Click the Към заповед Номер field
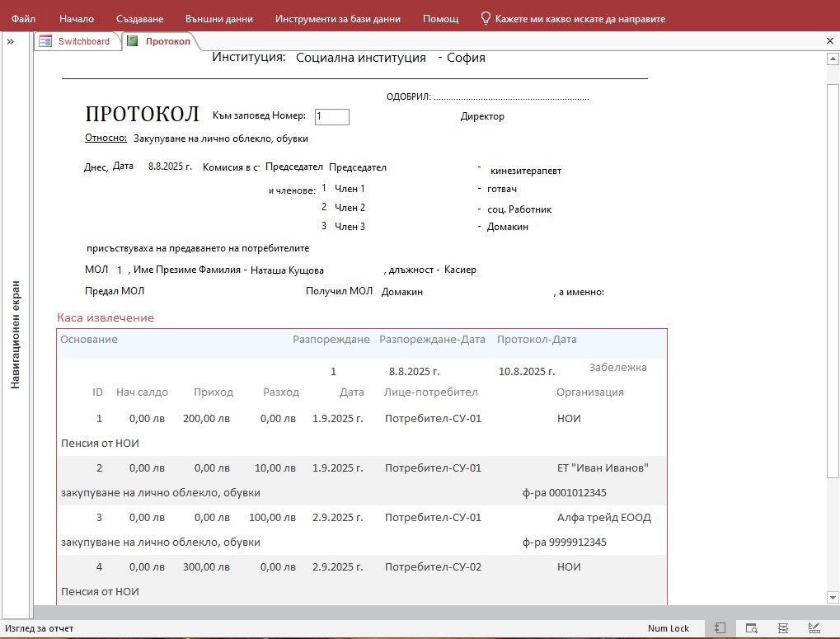This screenshot has width=840, height=639. point(331,117)
